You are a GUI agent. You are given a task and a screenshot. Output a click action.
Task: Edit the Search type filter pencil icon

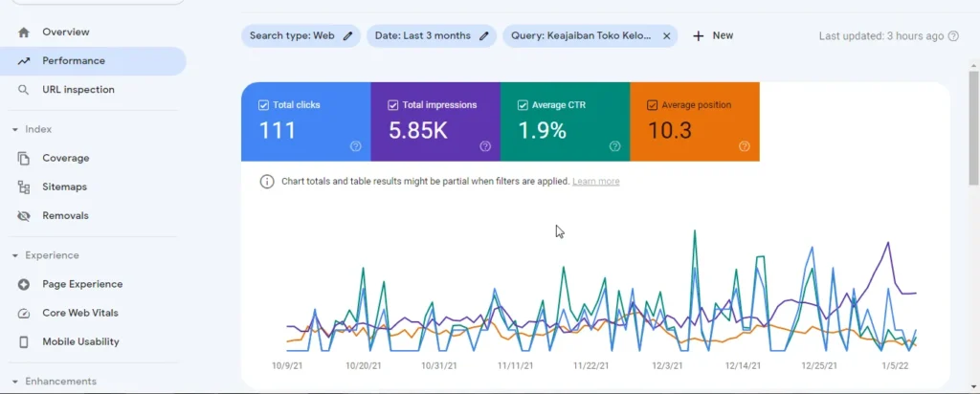click(347, 36)
